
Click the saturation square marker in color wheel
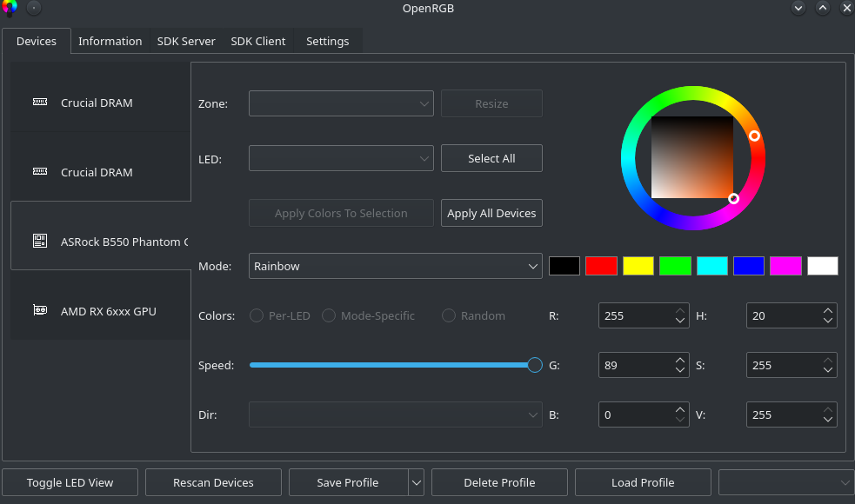coord(733,199)
